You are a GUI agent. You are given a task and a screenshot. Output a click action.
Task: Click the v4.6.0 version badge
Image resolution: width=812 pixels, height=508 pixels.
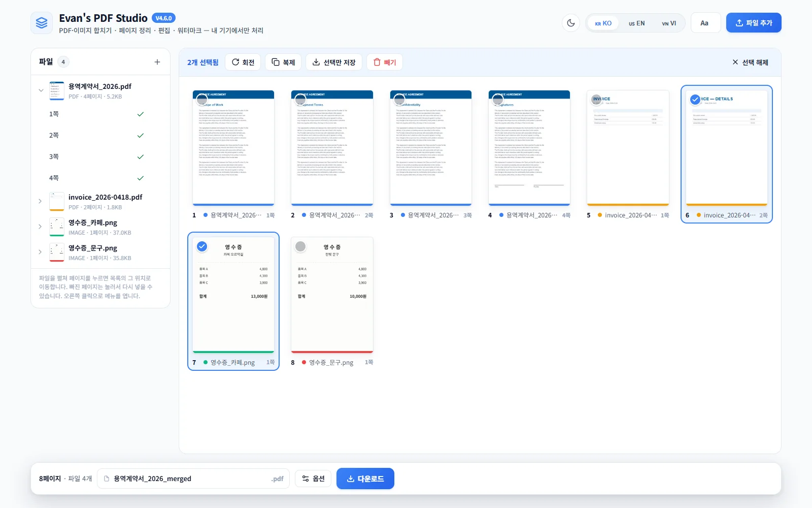point(163,18)
